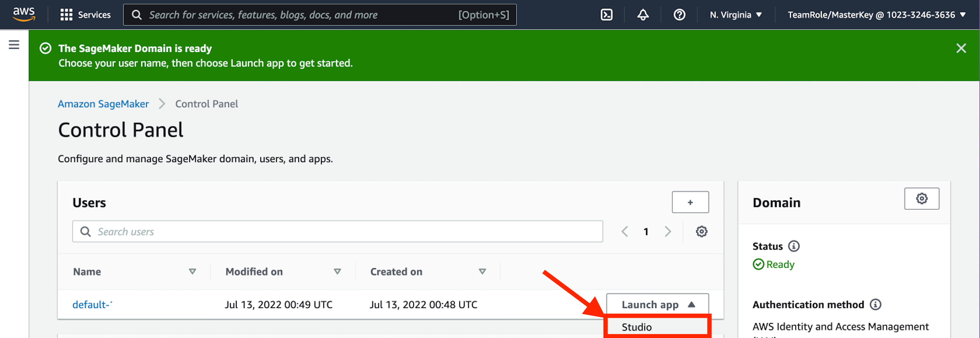Open the Services grid menu
This screenshot has height=338, width=980.
point(85,15)
